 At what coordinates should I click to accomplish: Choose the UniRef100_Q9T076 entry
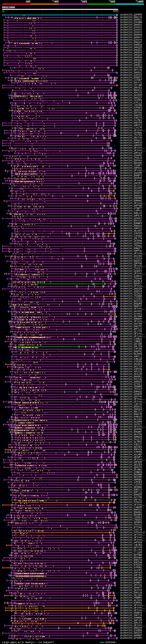pyautogui.click(x=131, y=70)
